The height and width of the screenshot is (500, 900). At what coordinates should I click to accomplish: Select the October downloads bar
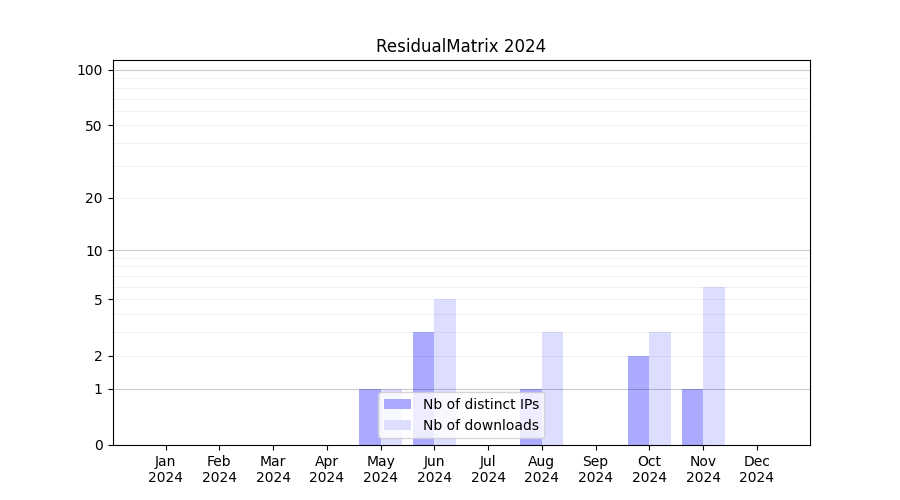coord(660,388)
